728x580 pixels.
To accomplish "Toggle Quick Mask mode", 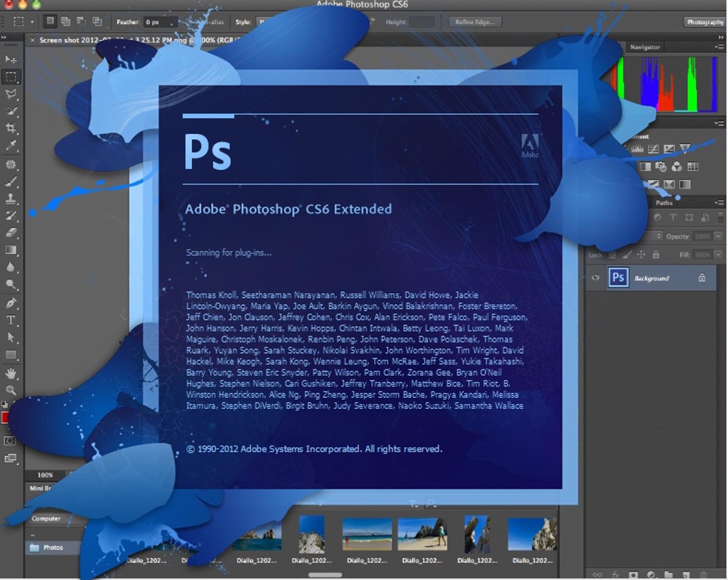I will pyautogui.click(x=9, y=441).
